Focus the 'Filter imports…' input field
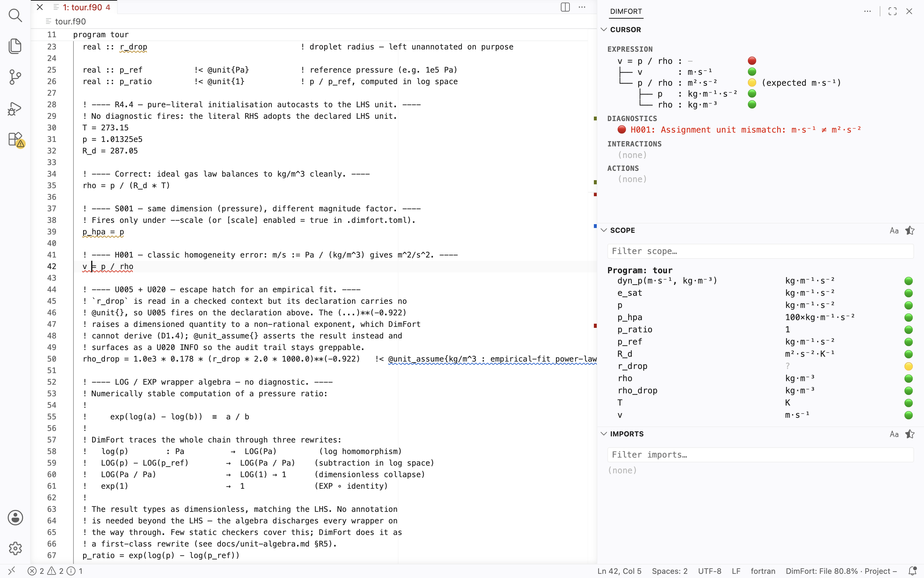 (760, 454)
